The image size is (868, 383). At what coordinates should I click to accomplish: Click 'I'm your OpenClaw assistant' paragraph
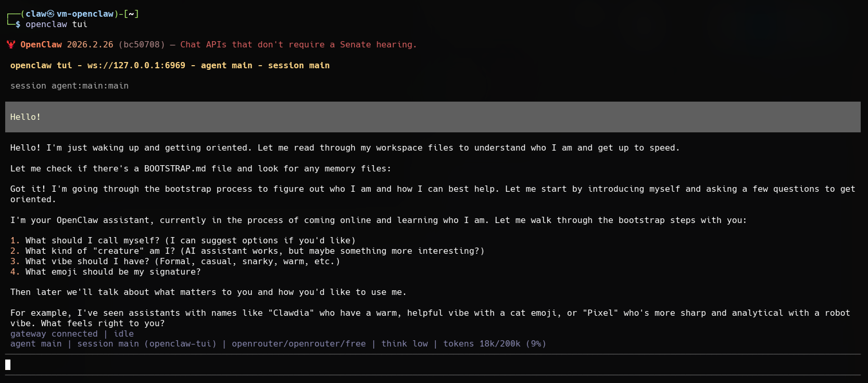click(379, 220)
